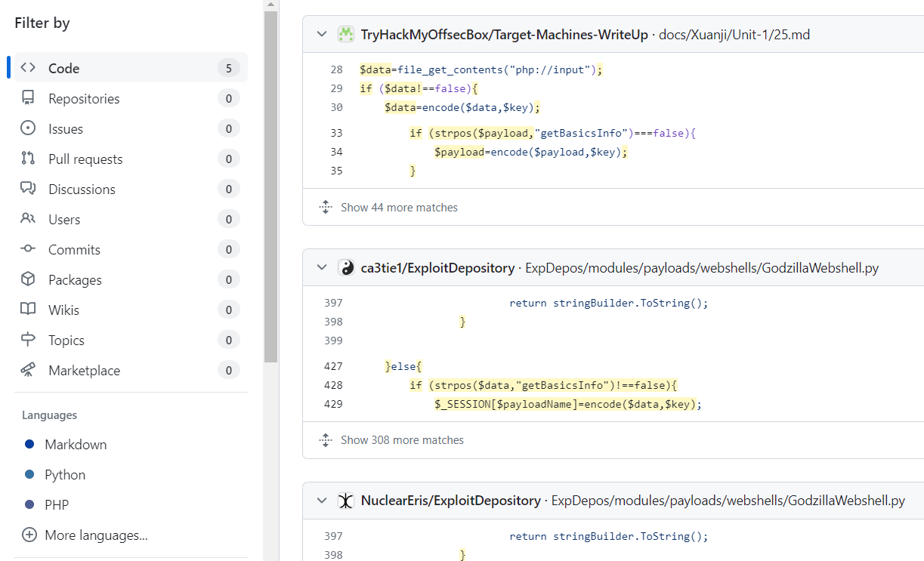Expand Show 308 more matches
The image size is (924, 561).
point(402,439)
